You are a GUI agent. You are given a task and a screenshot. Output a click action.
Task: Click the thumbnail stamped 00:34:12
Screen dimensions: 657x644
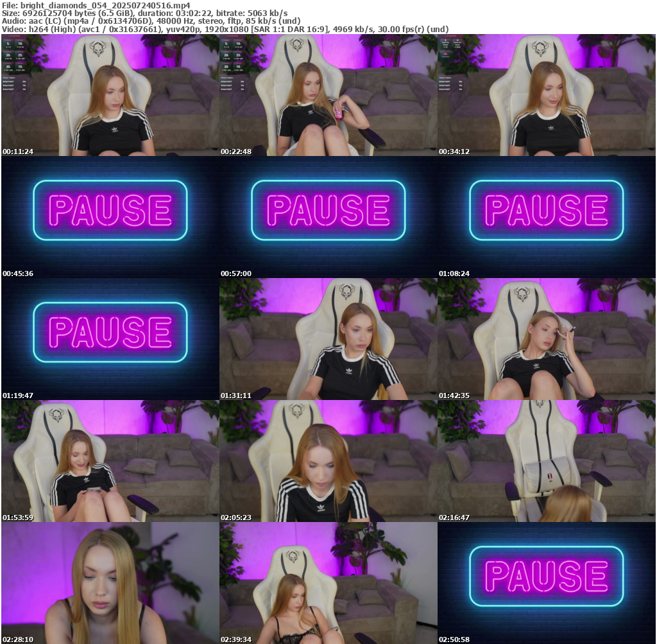[x=546, y=95]
